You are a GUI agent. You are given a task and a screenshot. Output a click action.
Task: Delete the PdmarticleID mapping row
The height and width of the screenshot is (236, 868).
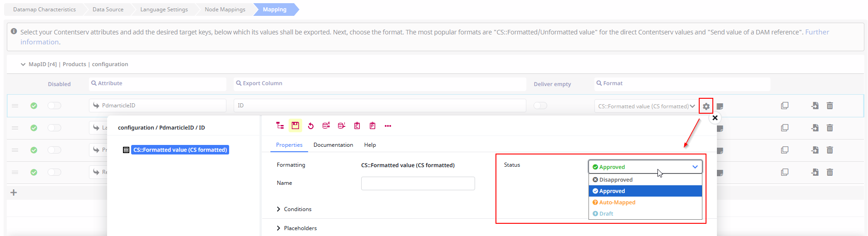(x=830, y=106)
